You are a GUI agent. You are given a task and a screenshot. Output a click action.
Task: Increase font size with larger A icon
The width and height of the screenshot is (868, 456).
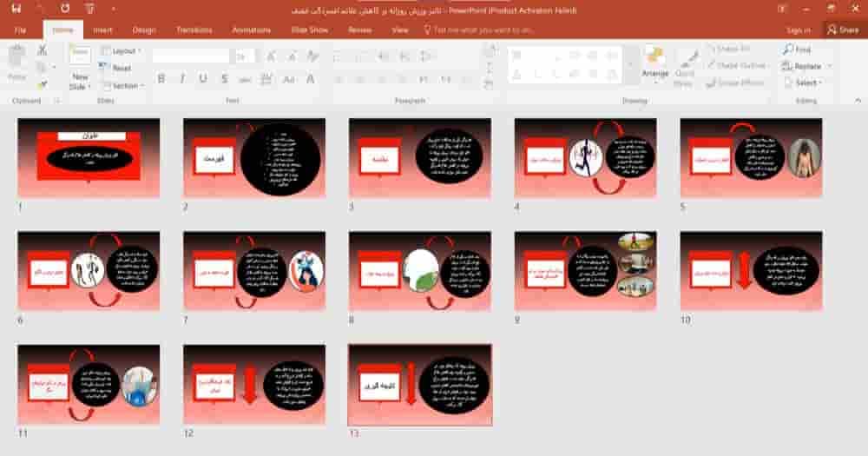coord(271,56)
